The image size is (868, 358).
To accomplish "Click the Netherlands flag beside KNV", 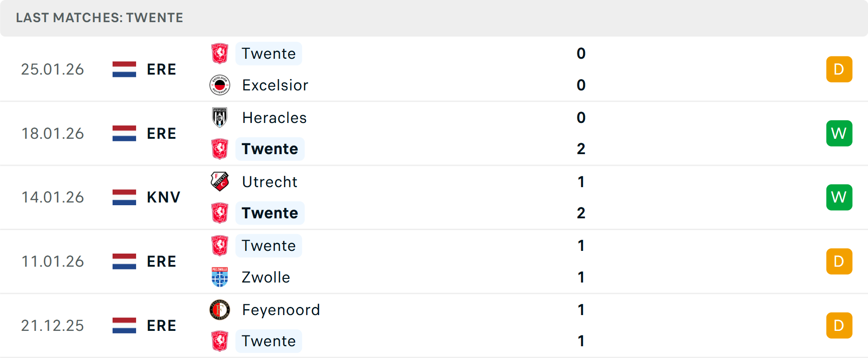I will 124,198.
